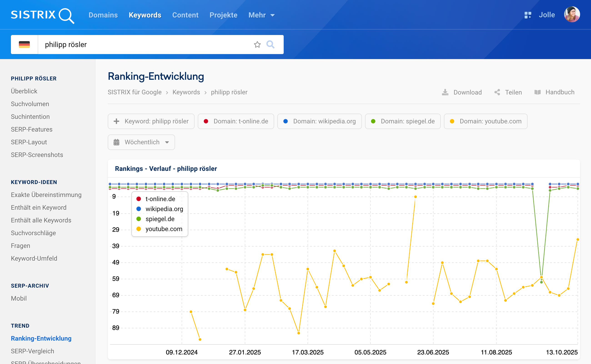
Task: Toggle t-online.de series in chart legend
Action: tap(160, 199)
